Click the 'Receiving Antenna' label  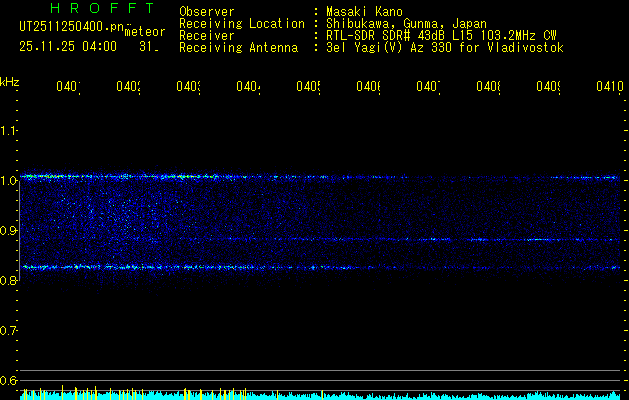pos(239,48)
